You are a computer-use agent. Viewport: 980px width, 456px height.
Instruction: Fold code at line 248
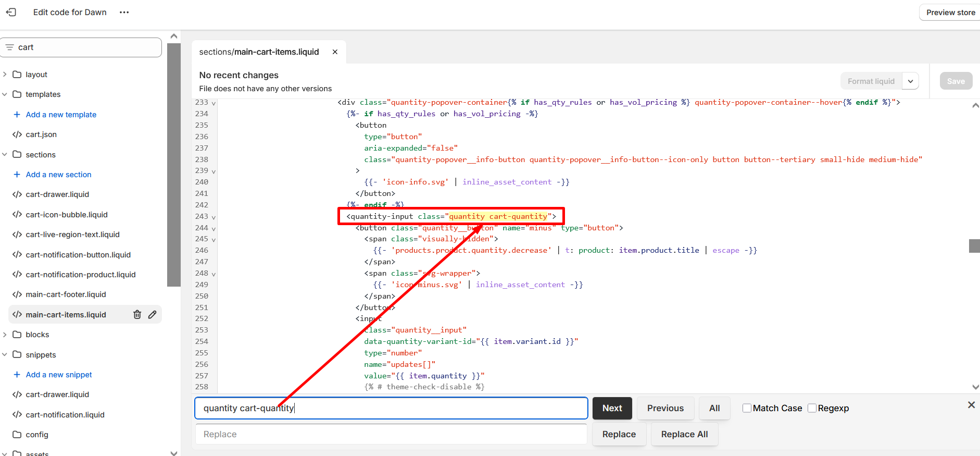pos(213,274)
